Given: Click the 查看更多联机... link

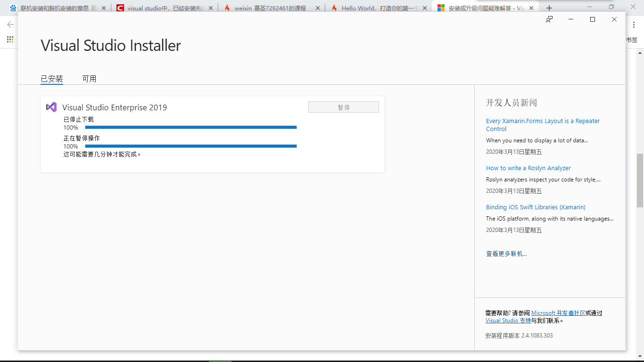Looking at the screenshot, I should tap(506, 254).
